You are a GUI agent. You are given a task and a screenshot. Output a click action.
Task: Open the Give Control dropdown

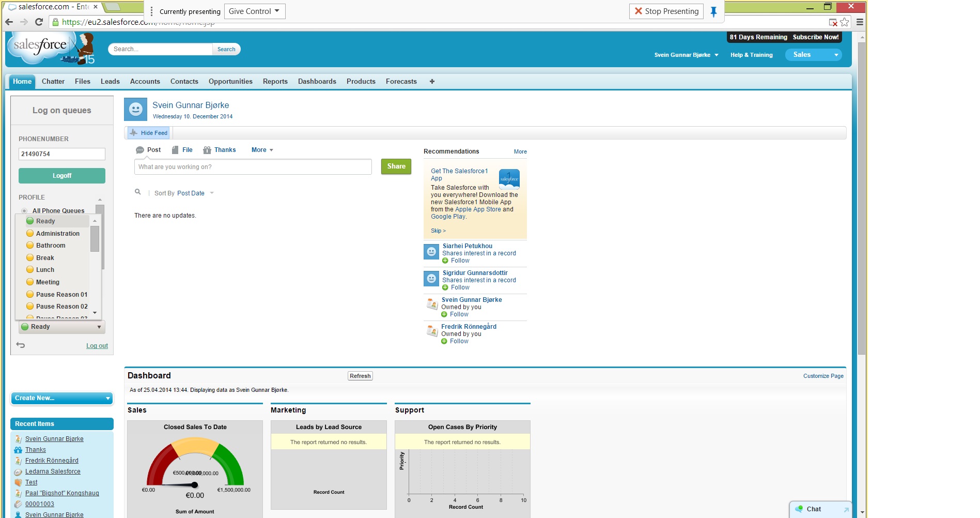[x=254, y=11]
